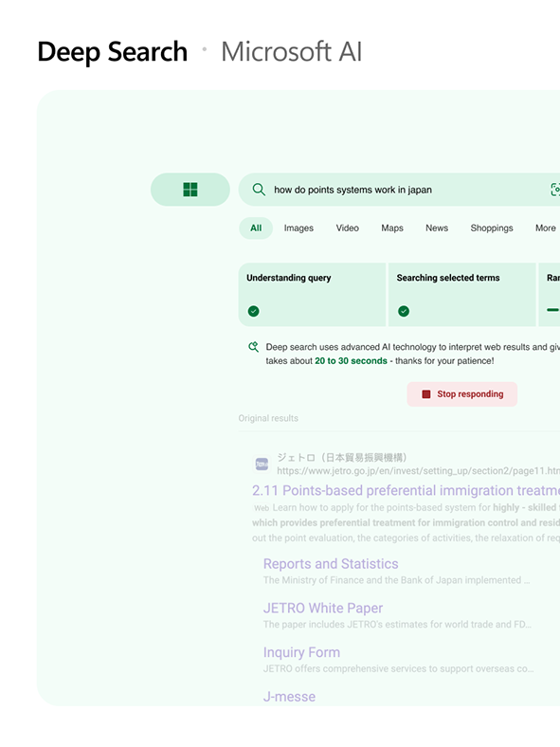Click the green Windows logo button
This screenshot has height=747, width=560.
point(190,190)
